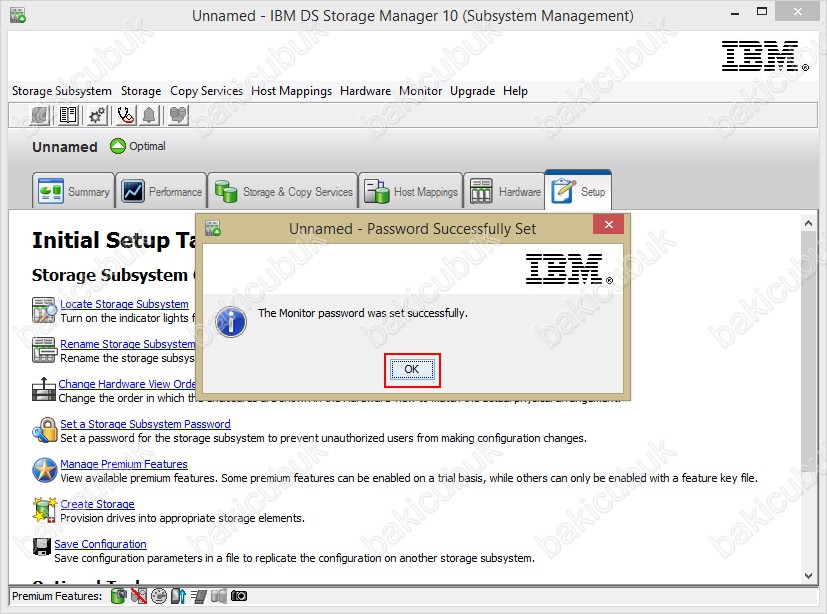Click OK in the password success dialog
The height and width of the screenshot is (614, 827).
pyautogui.click(x=412, y=369)
